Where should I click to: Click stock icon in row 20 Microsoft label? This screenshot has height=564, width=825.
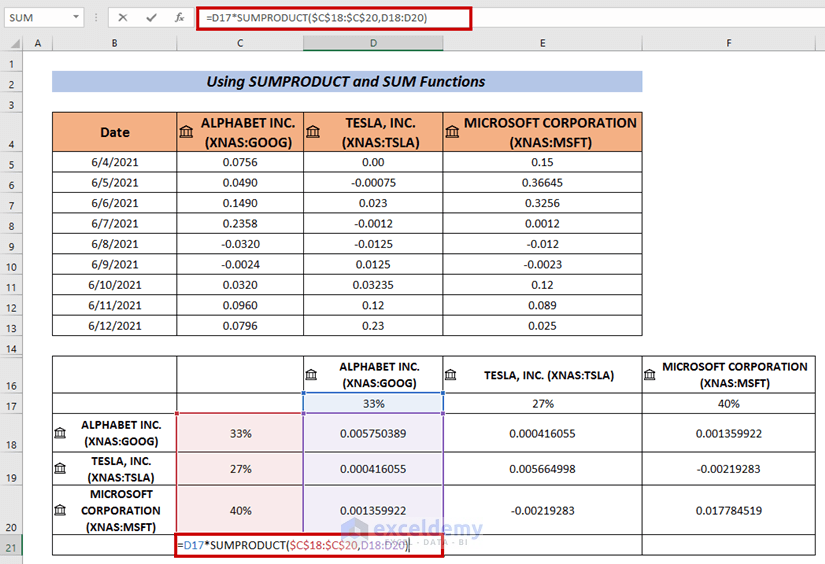60,510
